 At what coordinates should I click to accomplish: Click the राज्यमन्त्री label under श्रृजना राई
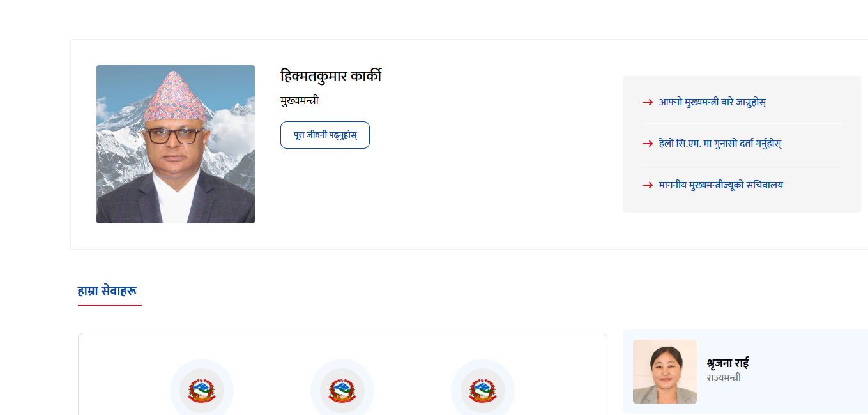[724, 378]
